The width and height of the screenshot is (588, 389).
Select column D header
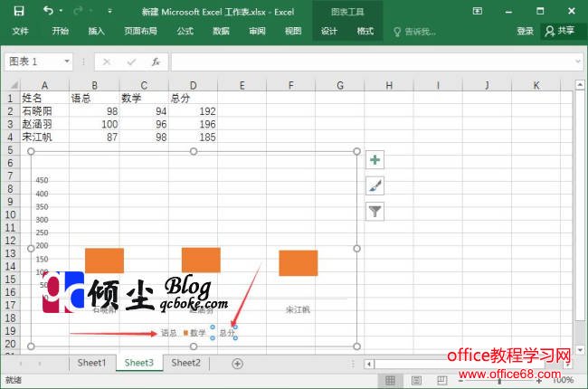point(193,85)
